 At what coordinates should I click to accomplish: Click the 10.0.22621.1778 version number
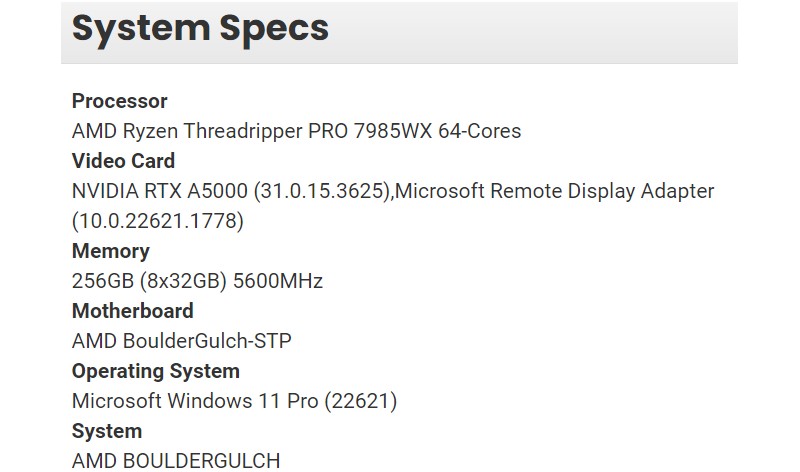click(158, 221)
